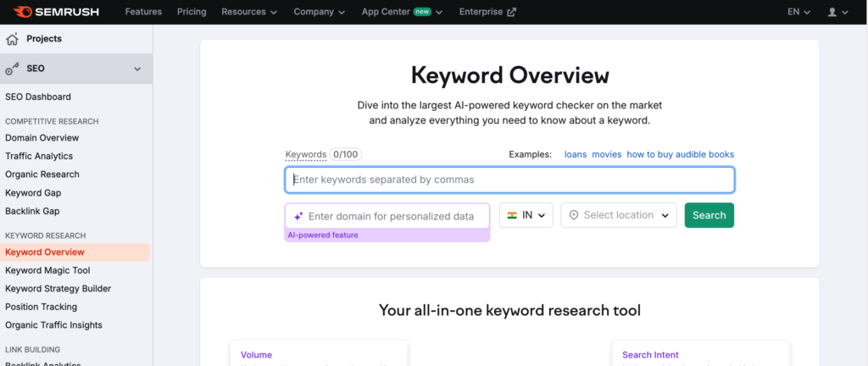The width and height of the screenshot is (868, 366).
Task: Open Organic Traffic Insights
Action: point(53,325)
